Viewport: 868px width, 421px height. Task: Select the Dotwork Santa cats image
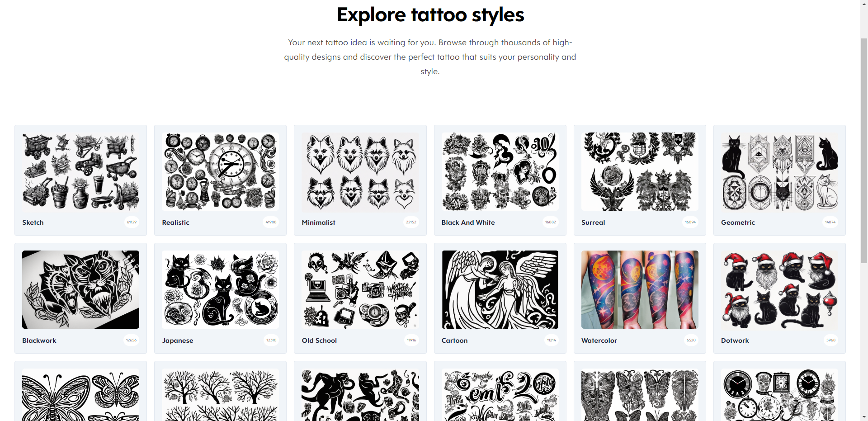coord(779,289)
